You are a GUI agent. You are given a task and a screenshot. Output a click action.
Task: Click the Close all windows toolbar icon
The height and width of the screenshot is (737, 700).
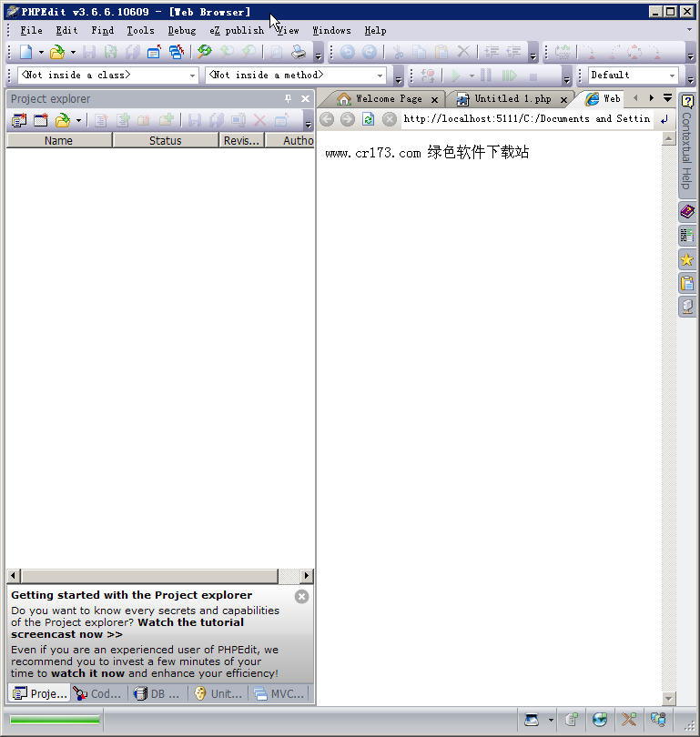[x=177, y=52]
